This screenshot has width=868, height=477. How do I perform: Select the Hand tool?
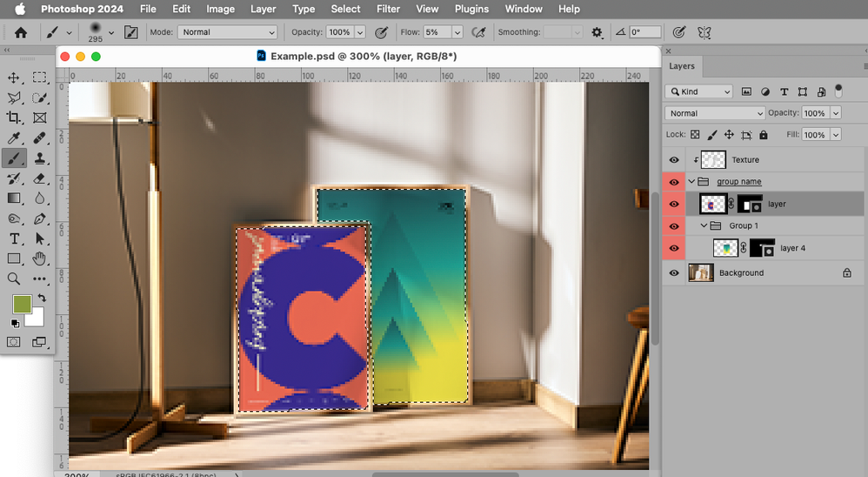pyautogui.click(x=39, y=259)
